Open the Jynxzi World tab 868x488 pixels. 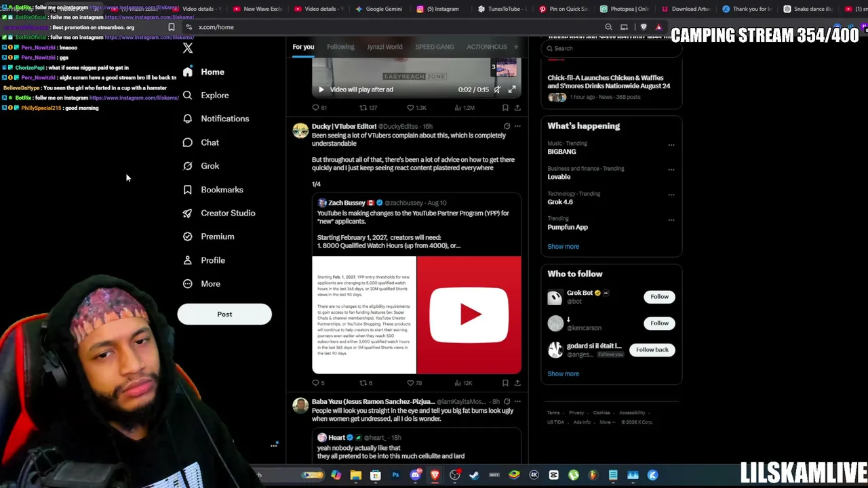pos(384,47)
